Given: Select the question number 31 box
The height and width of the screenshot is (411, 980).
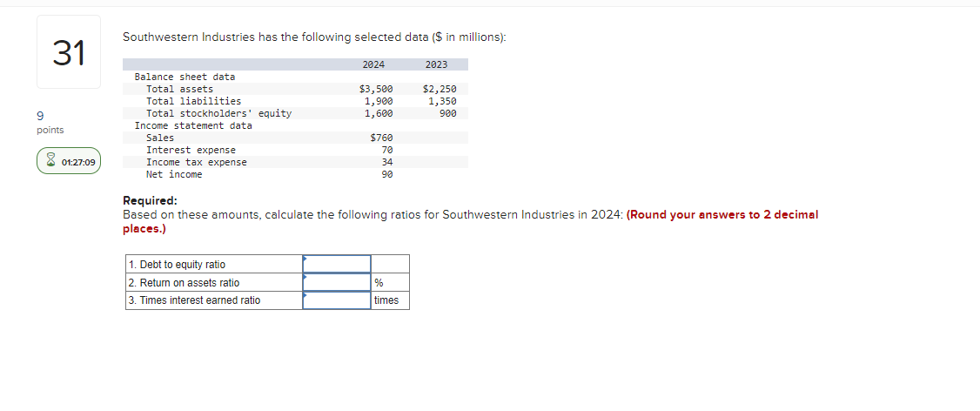Looking at the screenshot, I should coord(69,52).
